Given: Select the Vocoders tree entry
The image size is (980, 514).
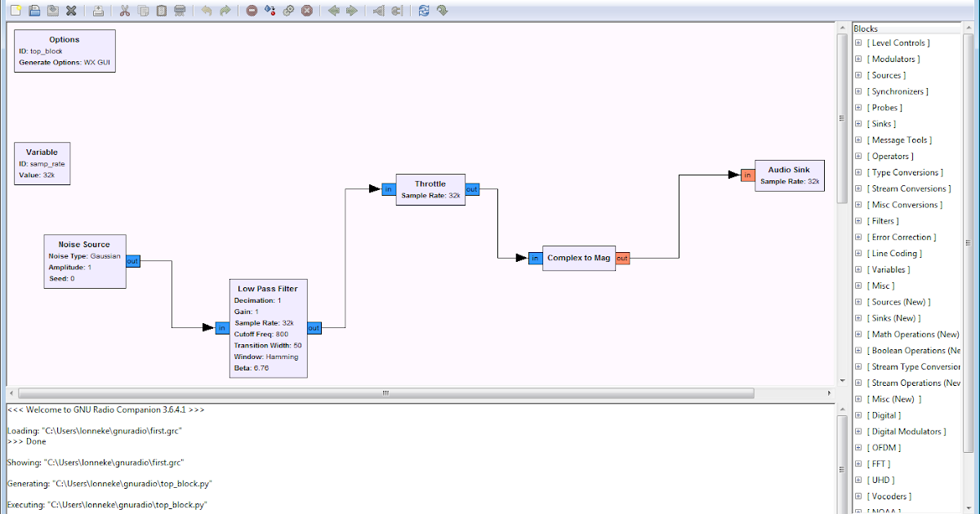Looking at the screenshot, I should [889, 497].
